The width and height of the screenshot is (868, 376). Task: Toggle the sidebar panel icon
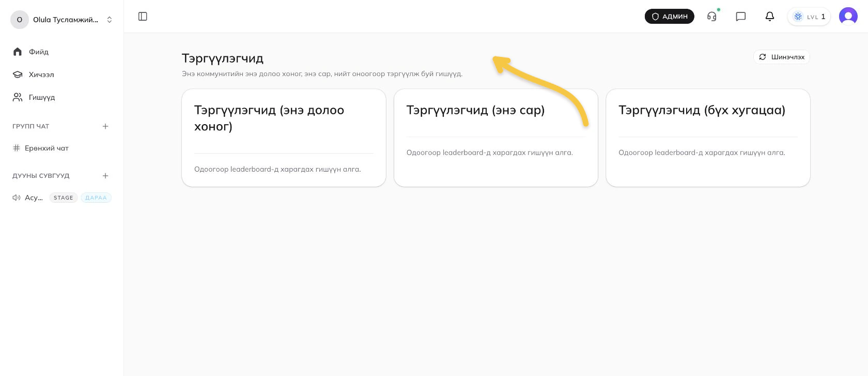(x=143, y=17)
